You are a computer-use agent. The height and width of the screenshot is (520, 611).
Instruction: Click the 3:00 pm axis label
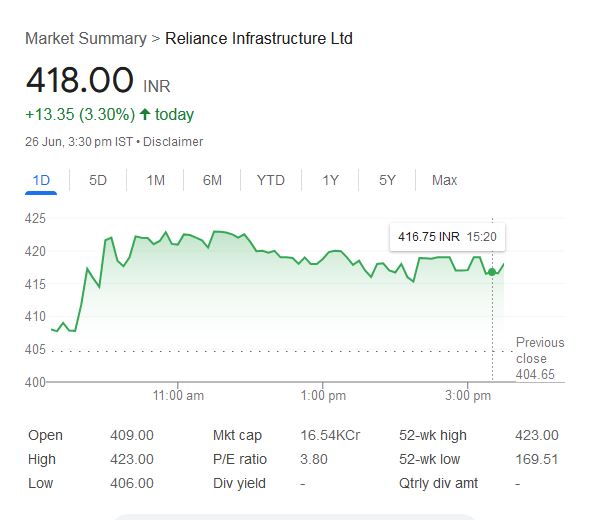[468, 396]
